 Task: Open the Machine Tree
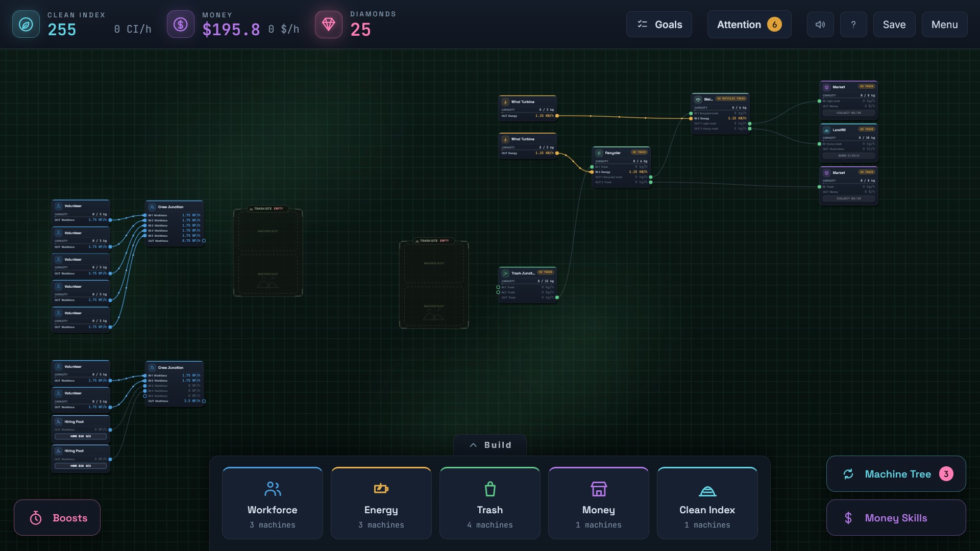[x=896, y=474]
